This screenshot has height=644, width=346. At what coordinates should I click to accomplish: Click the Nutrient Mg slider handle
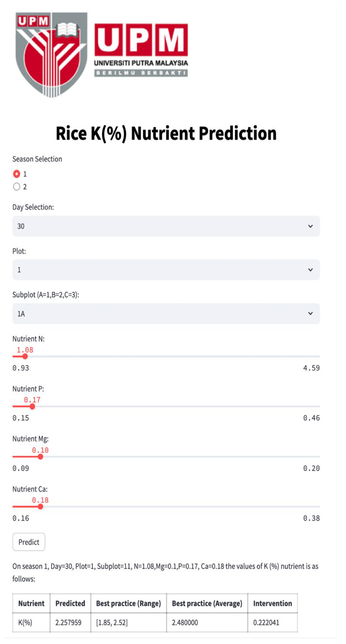pos(40,457)
